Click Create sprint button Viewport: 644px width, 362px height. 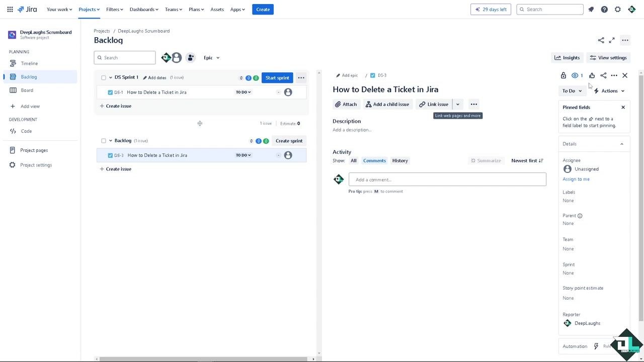coord(289,141)
